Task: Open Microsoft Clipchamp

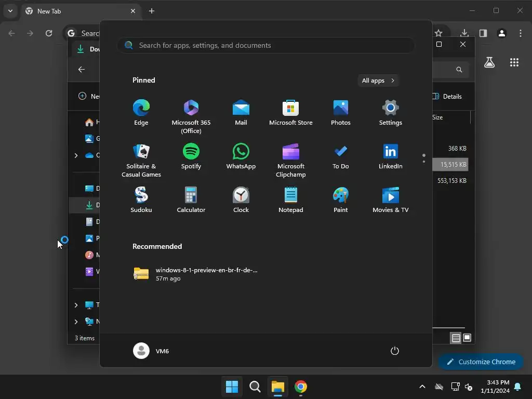Action: coord(291,161)
